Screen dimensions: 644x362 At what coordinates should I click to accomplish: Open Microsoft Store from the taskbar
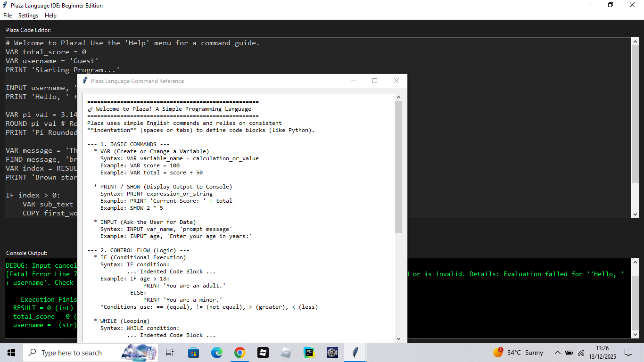[x=193, y=353]
